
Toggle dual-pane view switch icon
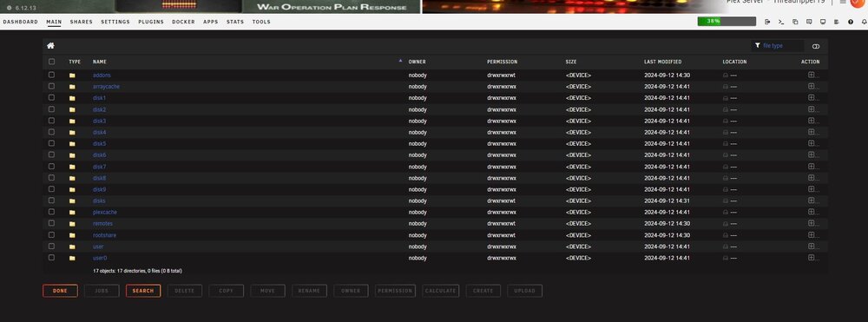pyautogui.click(x=815, y=47)
